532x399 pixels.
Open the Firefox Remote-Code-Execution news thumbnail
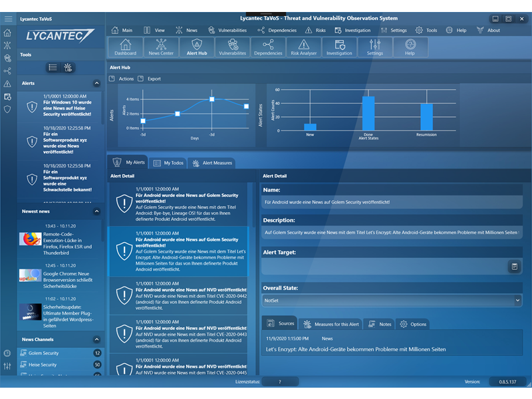30,239
